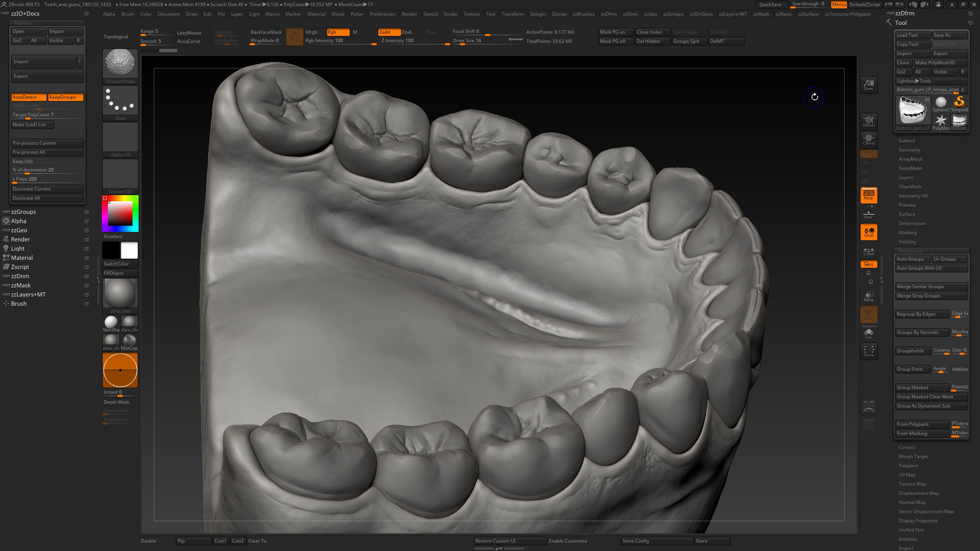Disable the Zadd sculpting toggle
This screenshot has height=551, width=980.
click(389, 32)
